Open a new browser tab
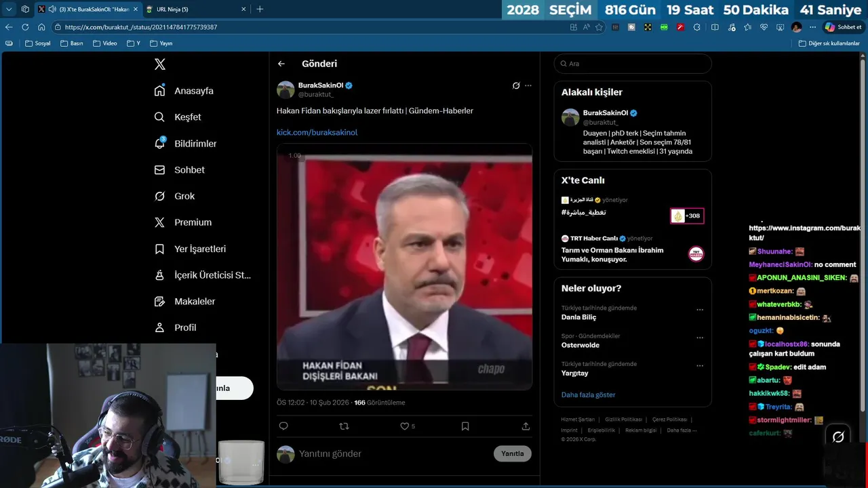868x488 pixels. [x=260, y=9]
